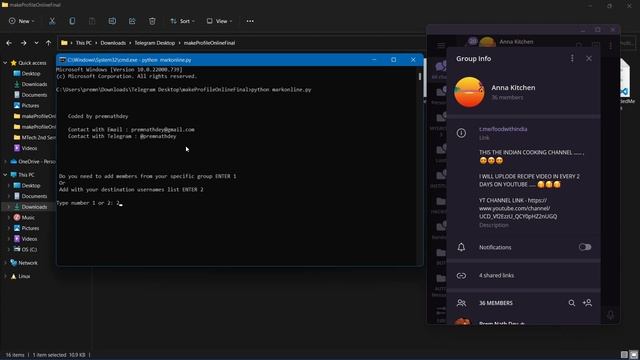Select Telegram Desktop in address breadcrumb
The width and height of the screenshot is (640, 360).
[155, 43]
